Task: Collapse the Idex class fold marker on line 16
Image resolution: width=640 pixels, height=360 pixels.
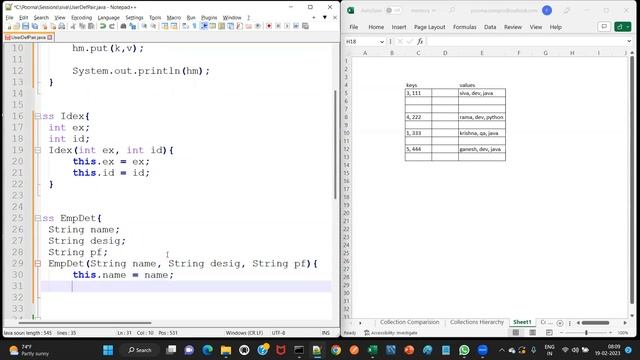Action: [x=38, y=116]
